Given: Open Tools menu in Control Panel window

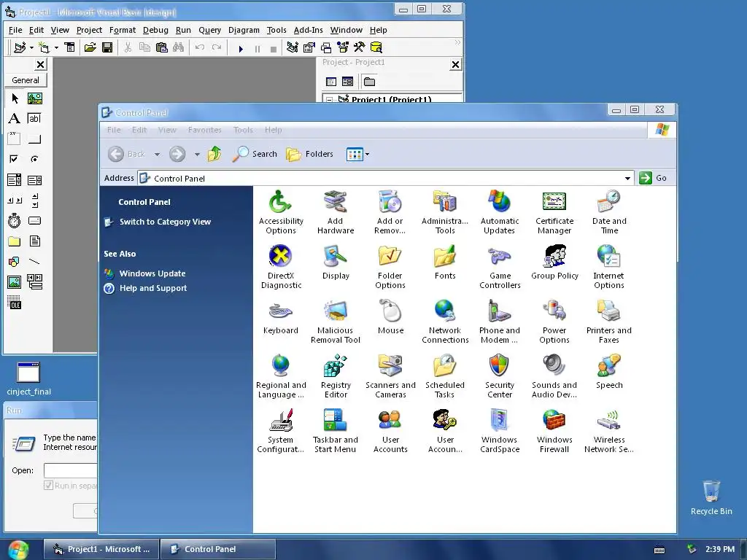Looking at the screenshot, I should pos(243,130).
